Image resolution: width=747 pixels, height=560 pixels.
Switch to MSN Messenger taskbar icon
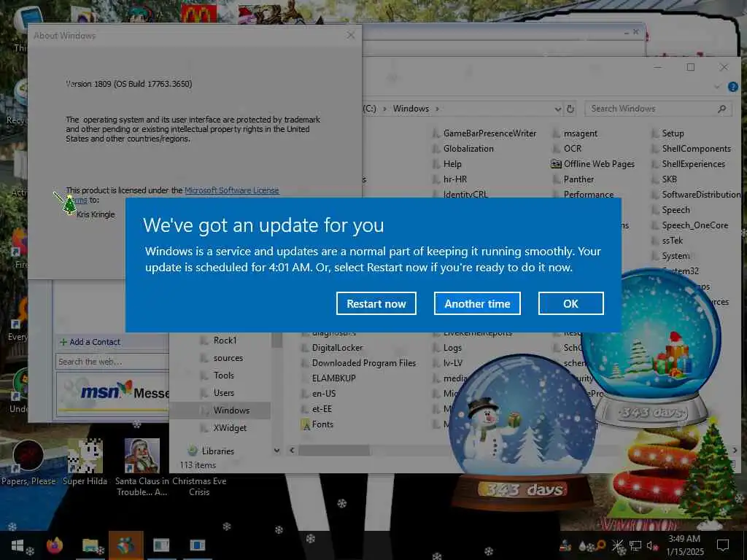(125, 545)
